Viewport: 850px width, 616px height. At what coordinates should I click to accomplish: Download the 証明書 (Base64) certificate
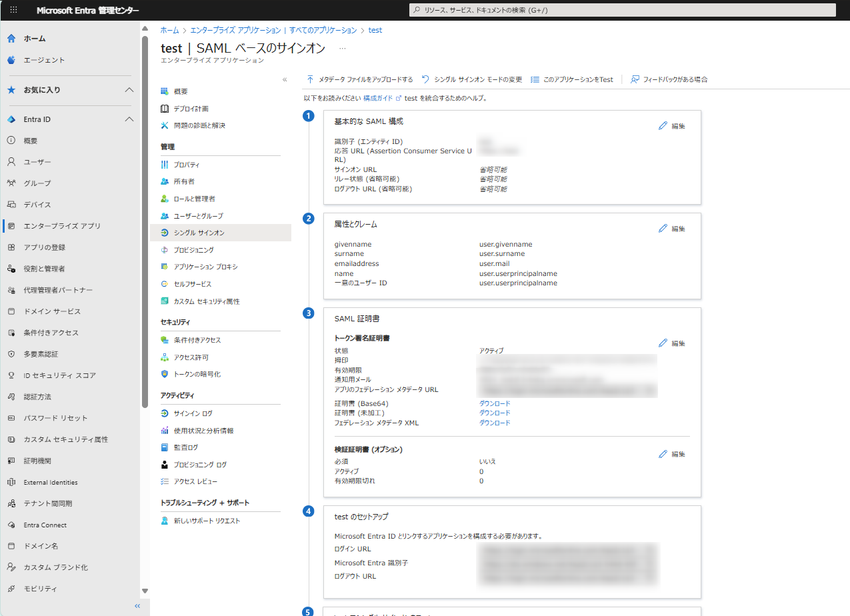coord(495,403)
